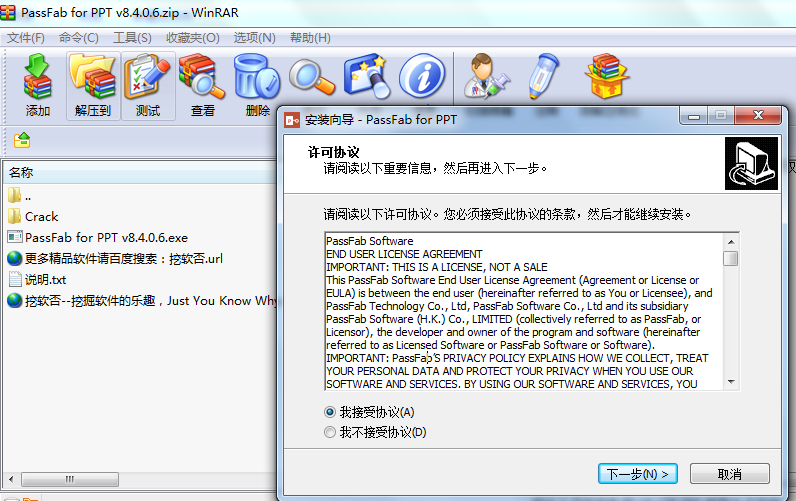
Task: Click the Delete (删除) recycle bin icon
Action: 257,85
